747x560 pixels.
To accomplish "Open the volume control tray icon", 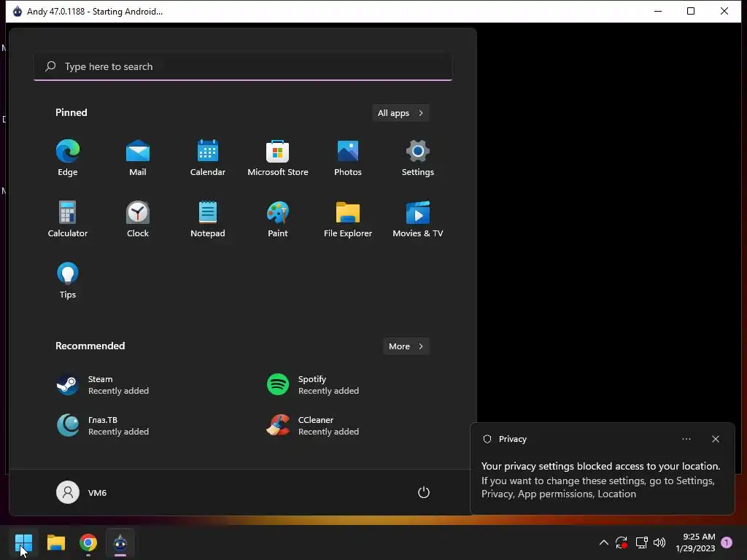I will click(x=659, y=542).
